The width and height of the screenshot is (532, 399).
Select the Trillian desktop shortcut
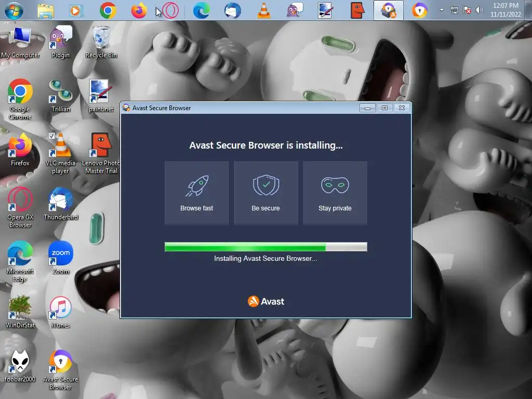pos(60,96)
